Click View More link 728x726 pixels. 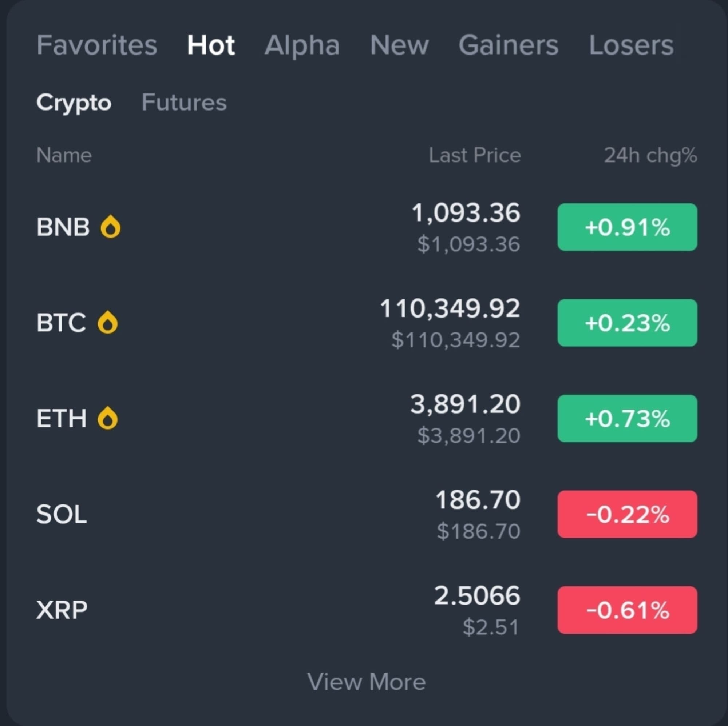(366, 682)
